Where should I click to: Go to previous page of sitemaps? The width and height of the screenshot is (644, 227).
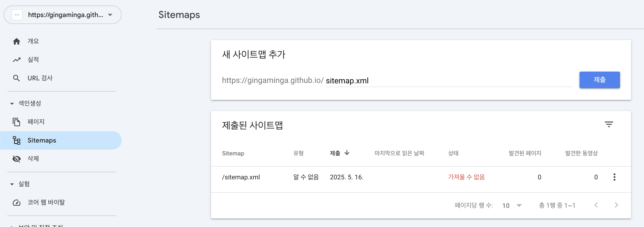pyautogui.click(x=596, y=205)
